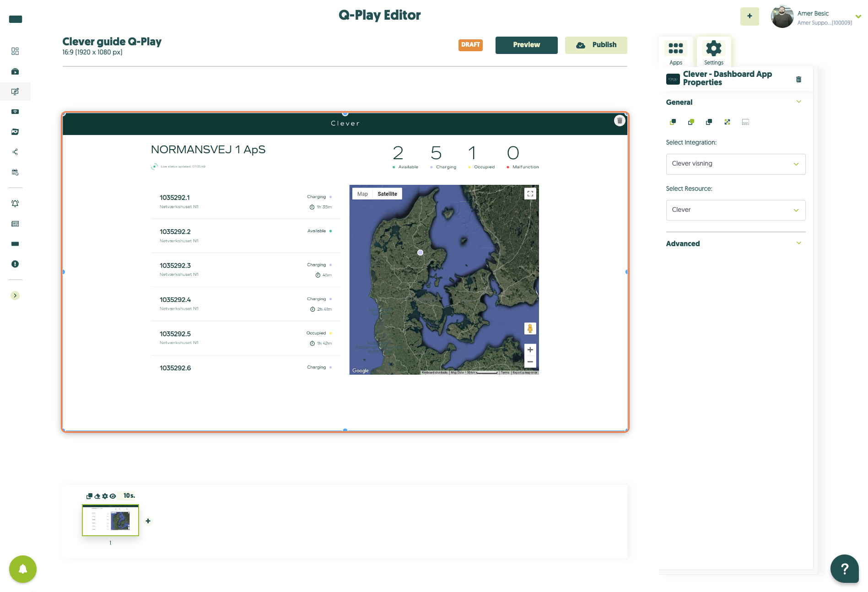Zoom out on the map
868x592 pixels.
pyautogui.click(x=530, y=362)
